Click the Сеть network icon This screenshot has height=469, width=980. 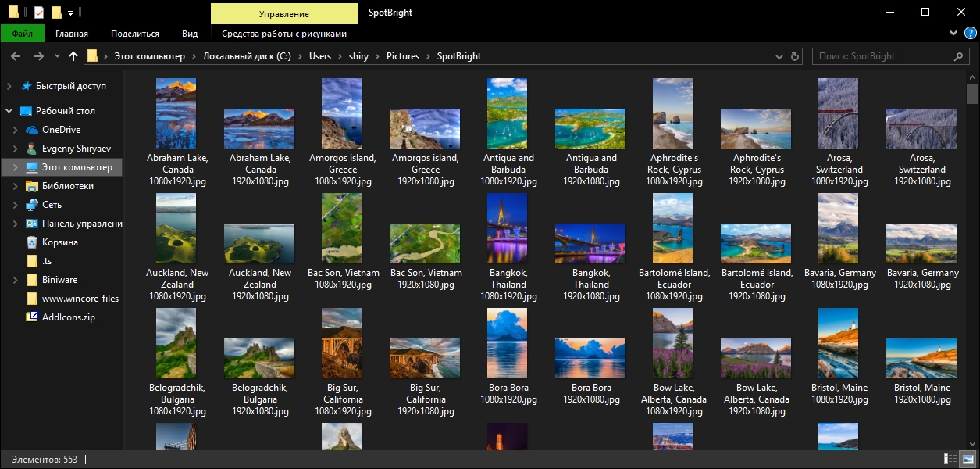[32, 205]
